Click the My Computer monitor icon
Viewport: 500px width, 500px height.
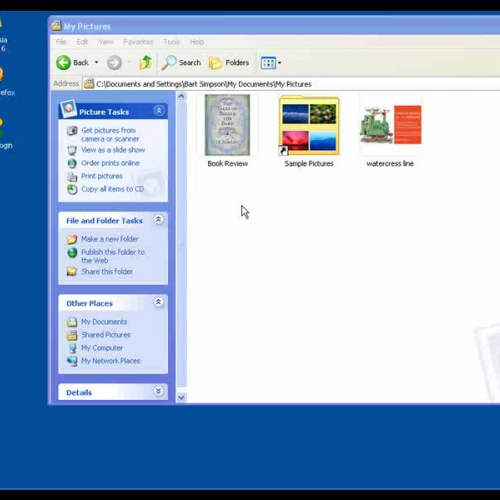tap(72, 348)
